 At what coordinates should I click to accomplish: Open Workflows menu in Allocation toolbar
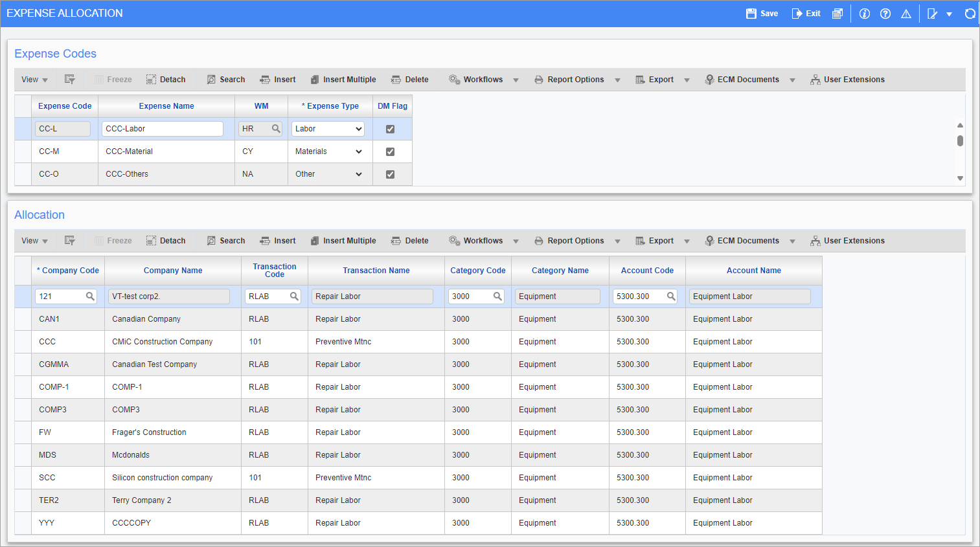point(483,241)
